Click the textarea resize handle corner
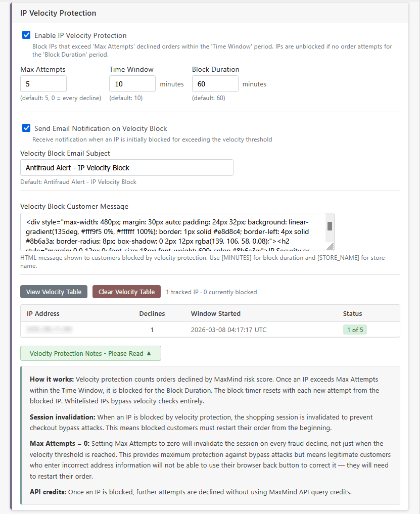Screen dimensions: 420x514 click(330, 247)
